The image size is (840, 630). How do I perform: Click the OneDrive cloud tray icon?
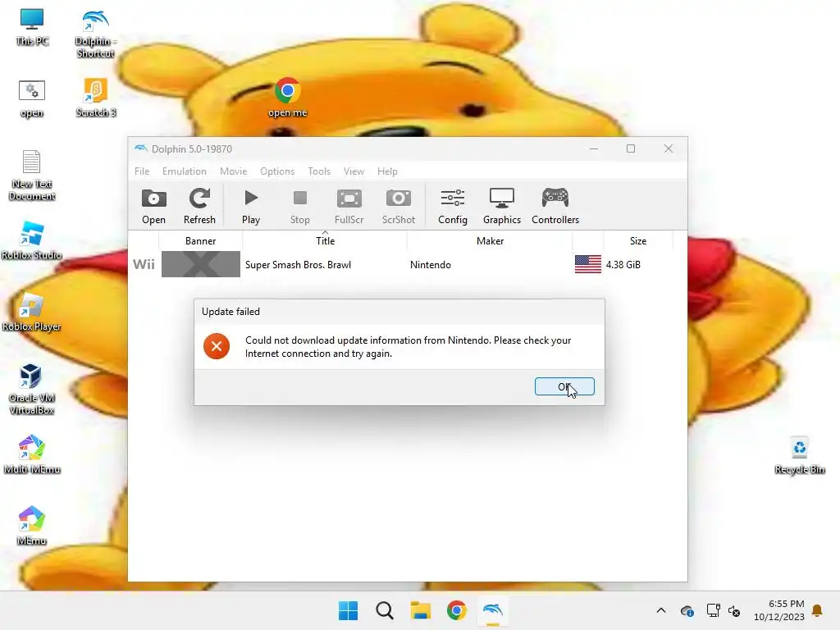click(x=687, y=610)
